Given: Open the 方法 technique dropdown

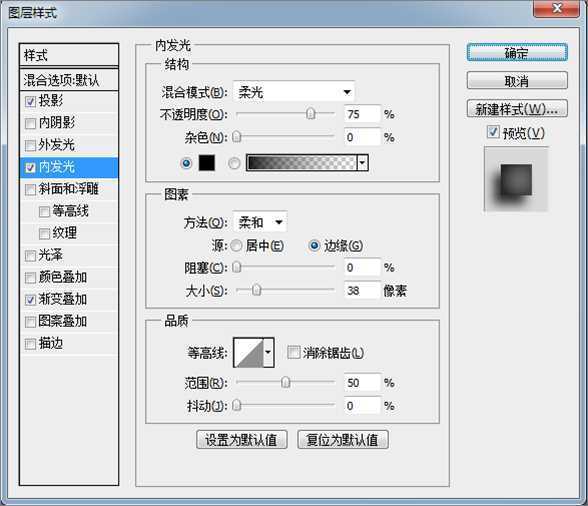Looking at the screenshot, I should click(260, 222).
